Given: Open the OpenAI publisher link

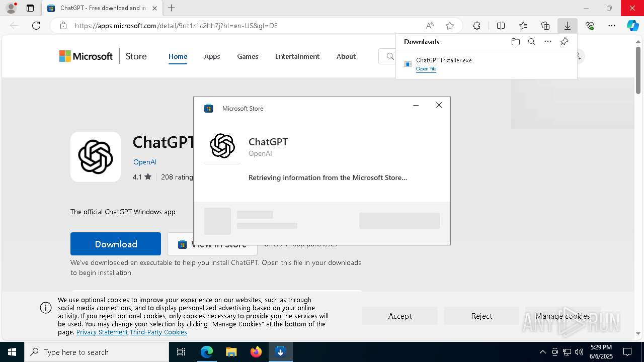Looking at the screenshot, I should pos(145,162).
